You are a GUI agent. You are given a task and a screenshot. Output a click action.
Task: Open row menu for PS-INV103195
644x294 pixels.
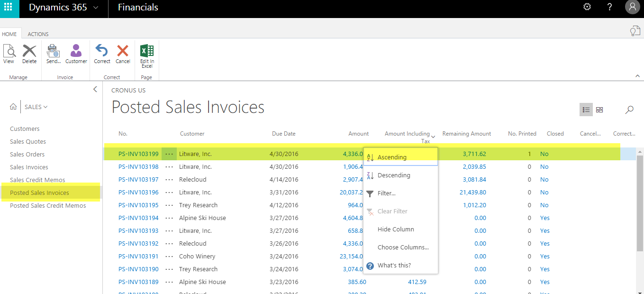point(169,205)
